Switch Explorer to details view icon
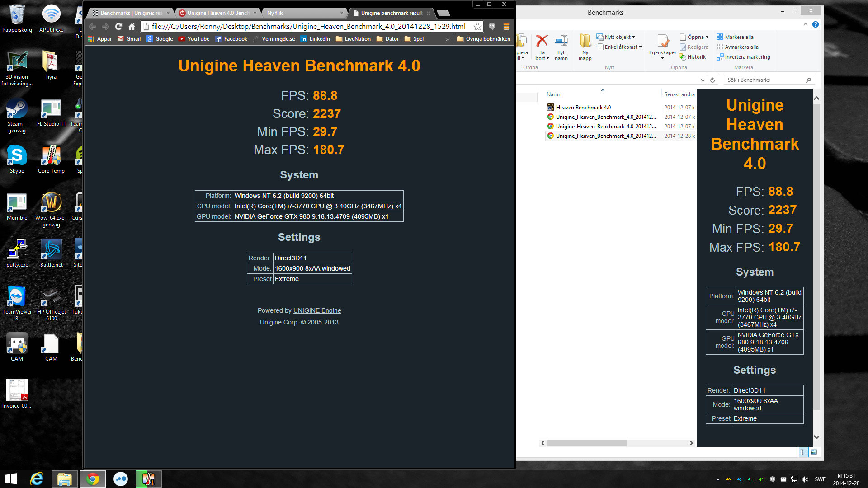 pyautogui.click(x=804, y=452)
